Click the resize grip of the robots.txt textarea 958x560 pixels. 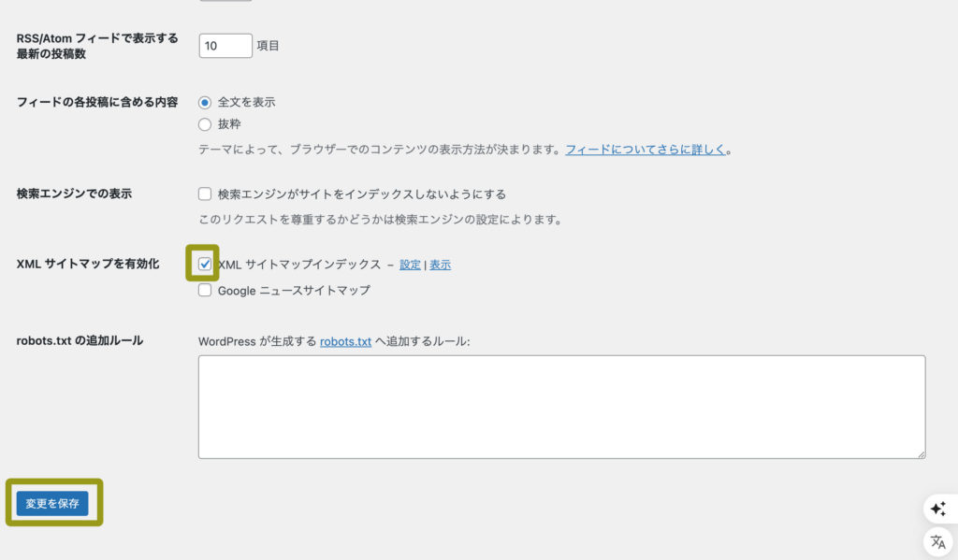tap(922, 454)
